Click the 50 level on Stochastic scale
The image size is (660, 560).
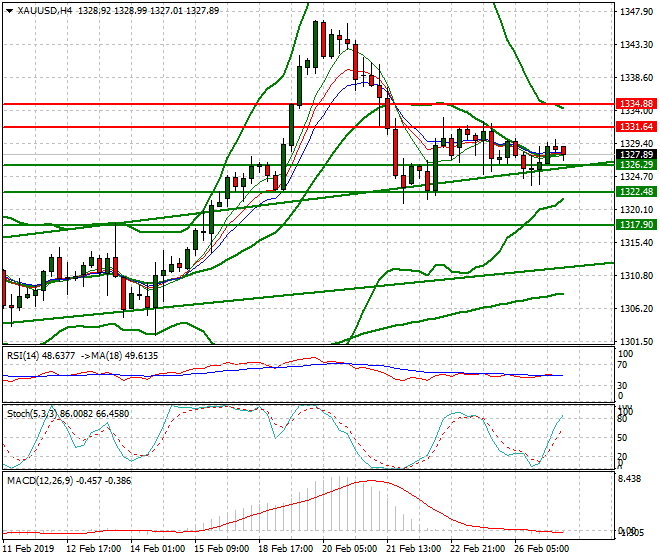(x=622, y=437)
